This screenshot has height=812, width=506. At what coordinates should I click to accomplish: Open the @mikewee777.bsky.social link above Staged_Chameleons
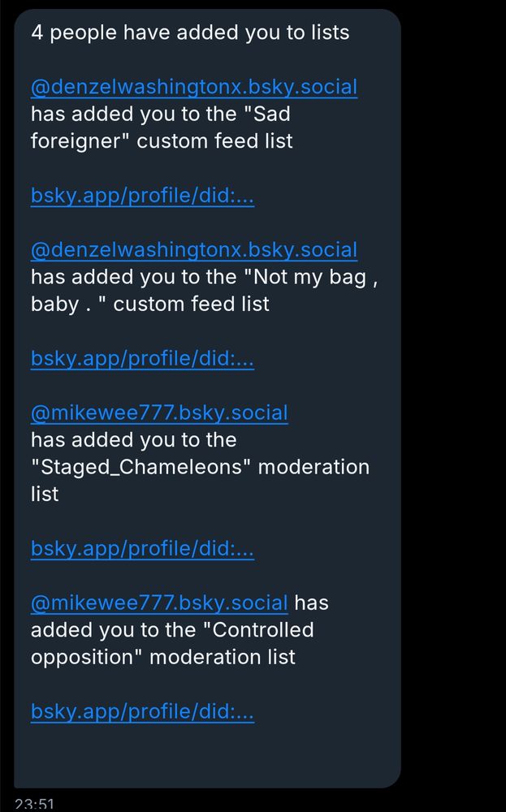159,412
